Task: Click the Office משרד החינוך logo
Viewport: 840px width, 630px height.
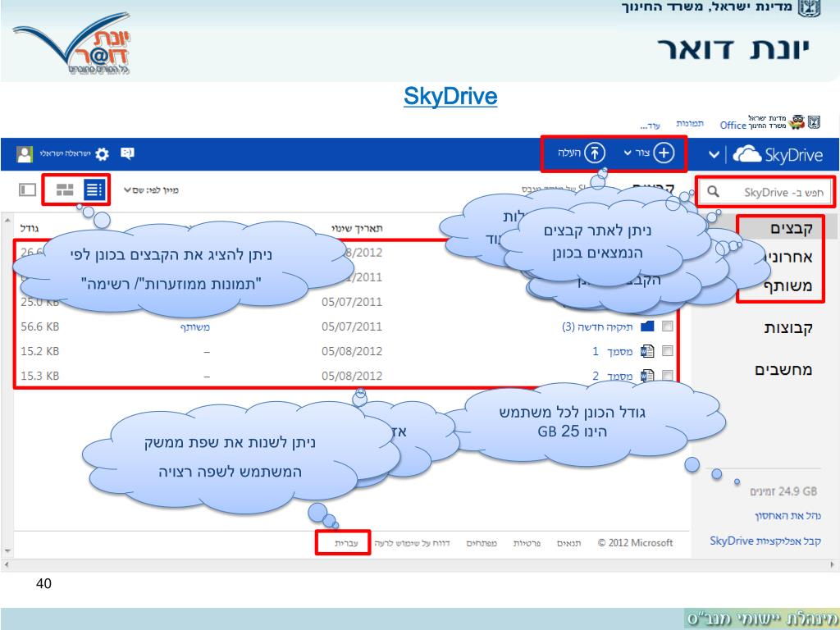Action: click(x=769, y=122)
